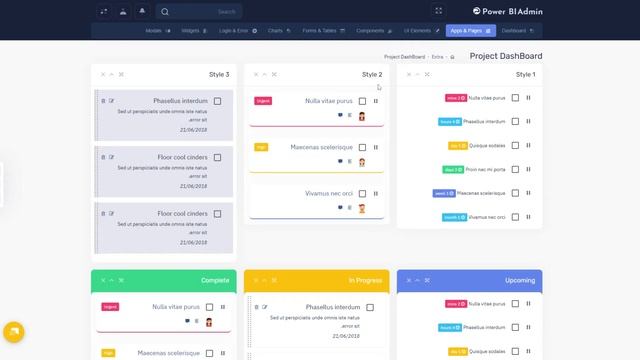640x360 pixels.
Task: Open the Components nav menu
Action: [374, 31]
